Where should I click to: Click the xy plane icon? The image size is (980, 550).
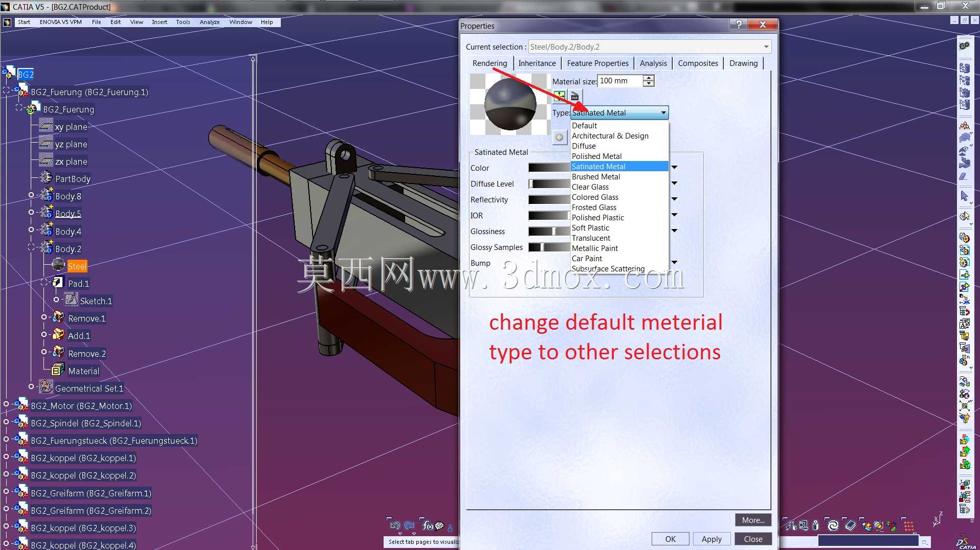[x=46, y=126]
